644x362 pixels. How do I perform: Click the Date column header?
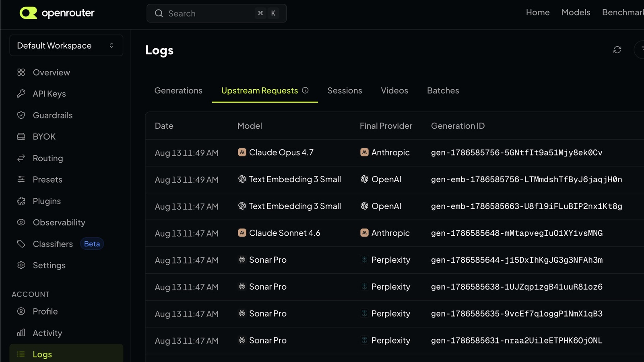[164, 126]
